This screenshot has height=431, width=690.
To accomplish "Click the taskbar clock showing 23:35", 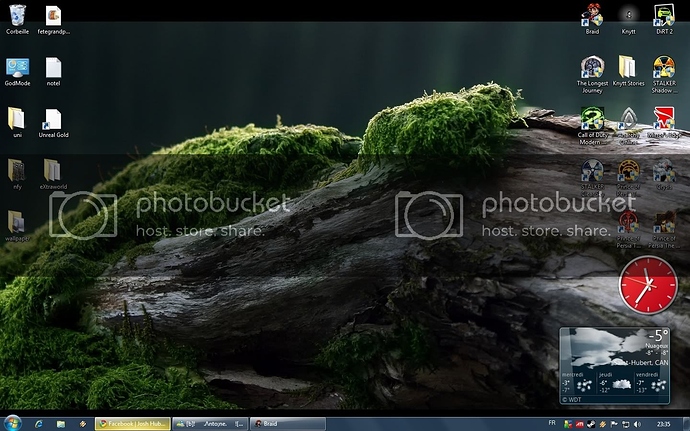I will coord(664,424).
